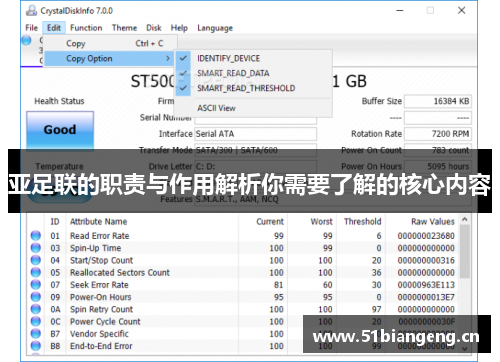Click raw value 00000963E113

point(426,285)
